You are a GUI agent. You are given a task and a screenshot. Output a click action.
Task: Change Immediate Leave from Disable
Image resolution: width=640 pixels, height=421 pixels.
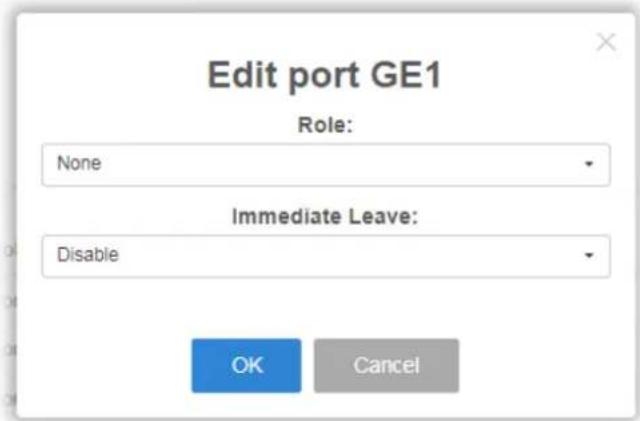pyautogui.click(x=326, y=256)
